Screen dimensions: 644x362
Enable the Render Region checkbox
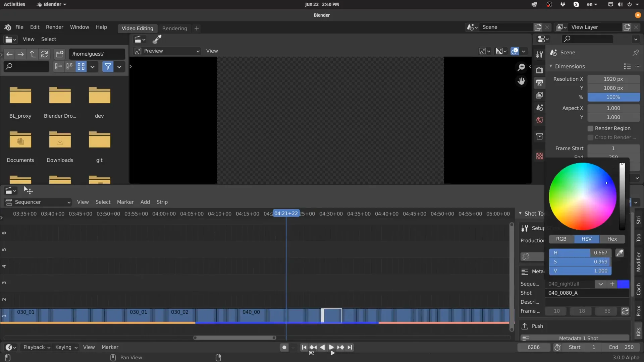coord(590,128)
